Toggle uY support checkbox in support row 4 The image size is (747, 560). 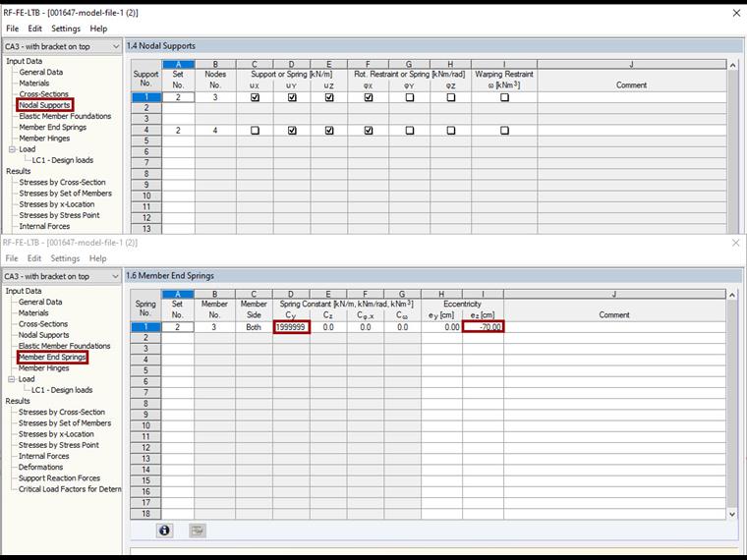coord(292,130)
